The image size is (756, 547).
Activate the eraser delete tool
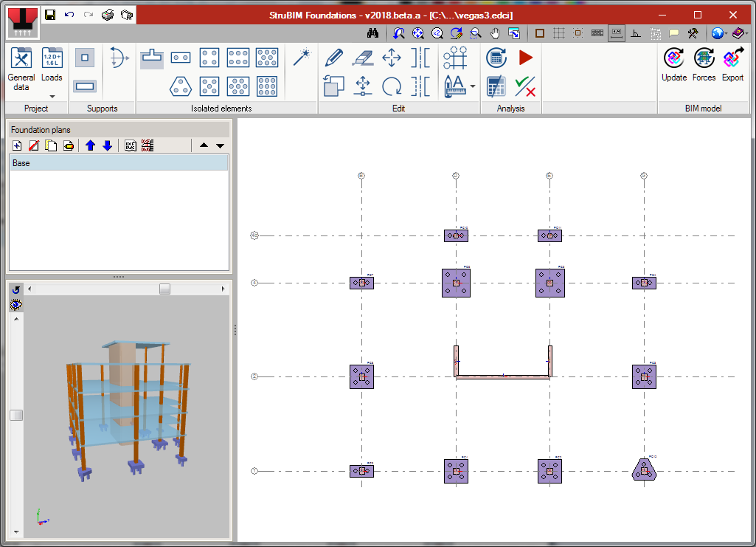pos(363,58)
